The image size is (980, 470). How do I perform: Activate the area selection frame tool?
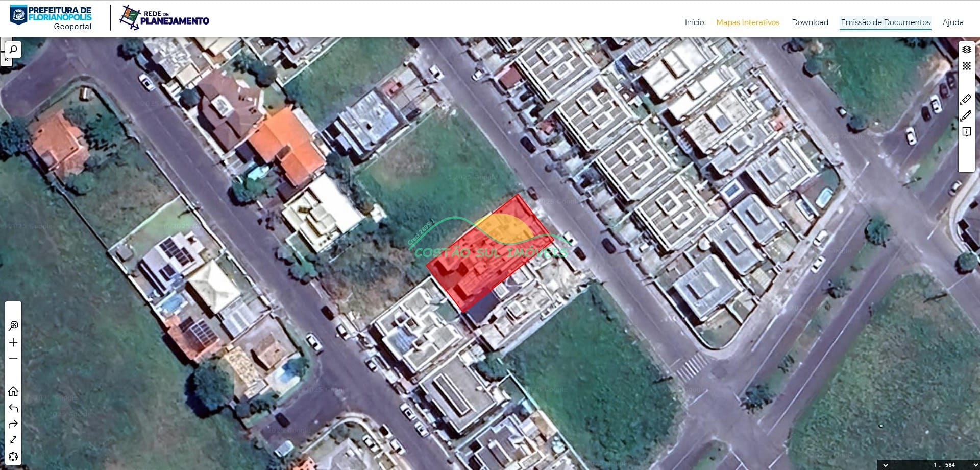click(13, 457)
